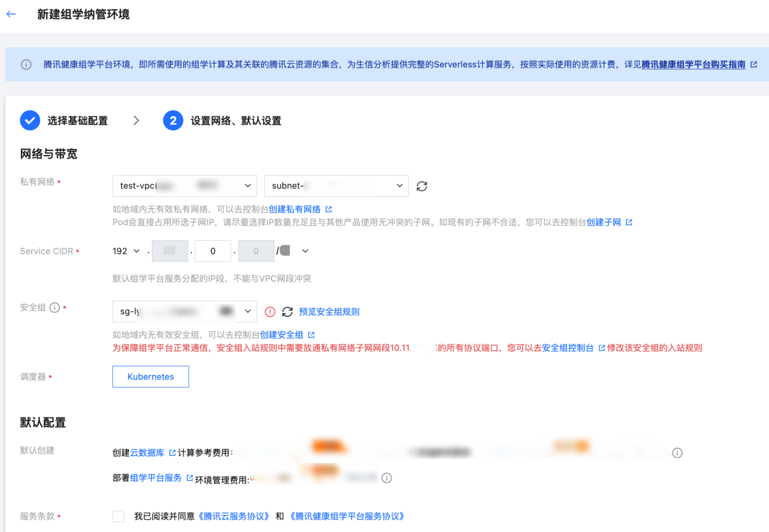Click the 服务条款 field label
769x532 pixels.
coord(37,516)
